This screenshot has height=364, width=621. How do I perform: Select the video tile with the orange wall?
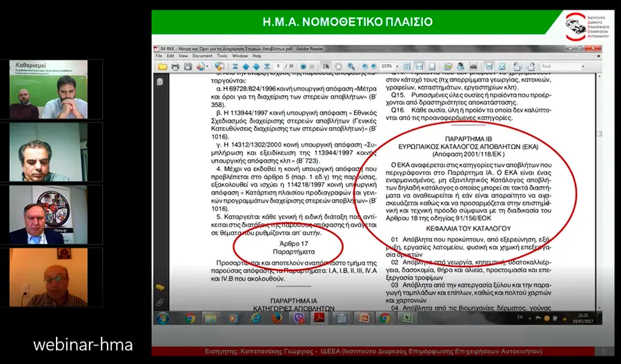click(x=48, y=277)
